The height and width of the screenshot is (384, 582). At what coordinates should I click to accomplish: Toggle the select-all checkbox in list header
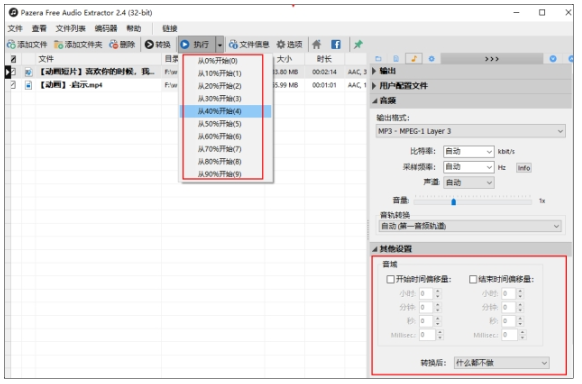13,59
